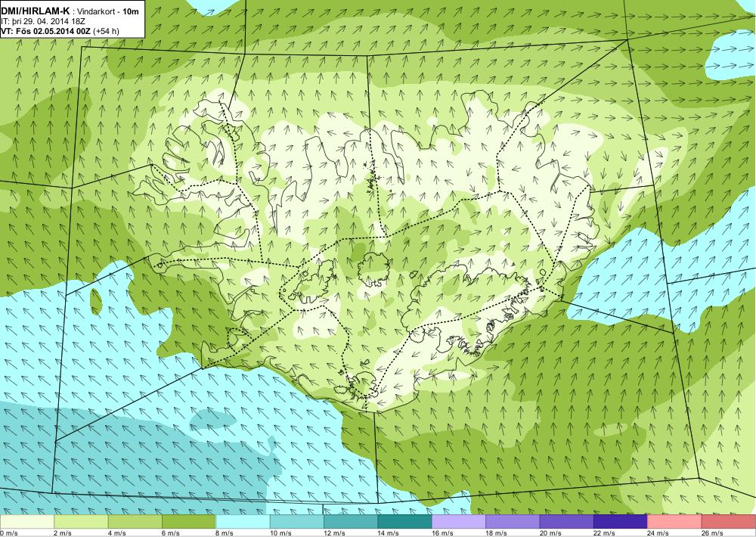The image size is (756, 537).
Task: Click the darkest green legend swatch before 8 m/s
Action: coord(189,522)
